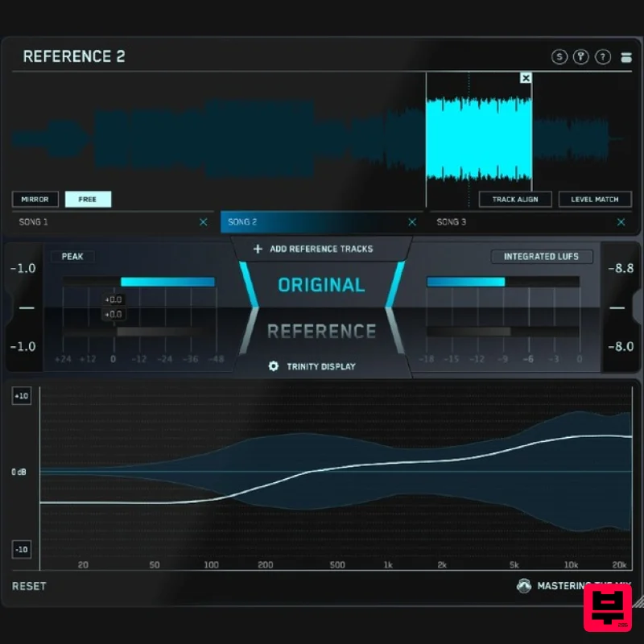The width and height of the screenshot is (644, 644).
Task: Switch the meter mode from PEAK
Action: [x=72, y=256]
